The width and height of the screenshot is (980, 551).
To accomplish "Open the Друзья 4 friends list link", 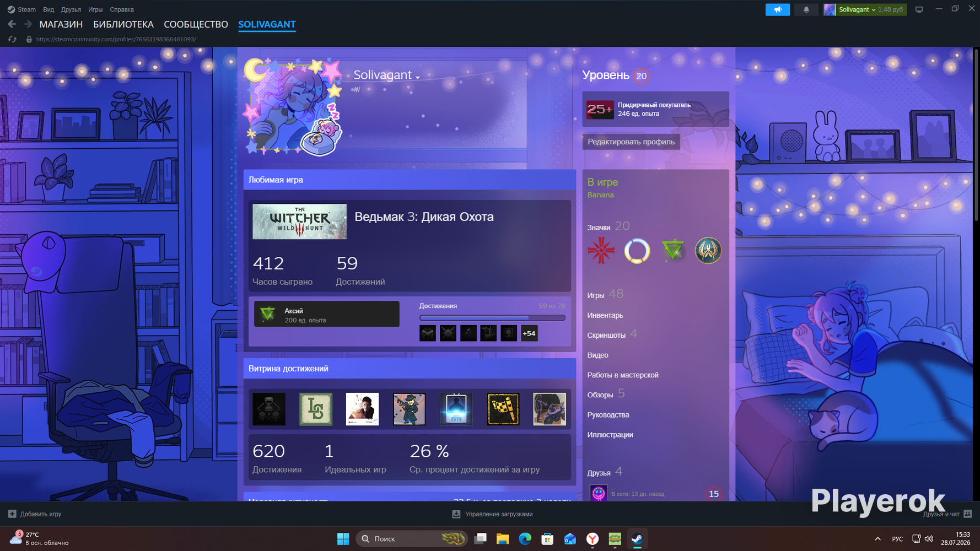I will (605, 472).
